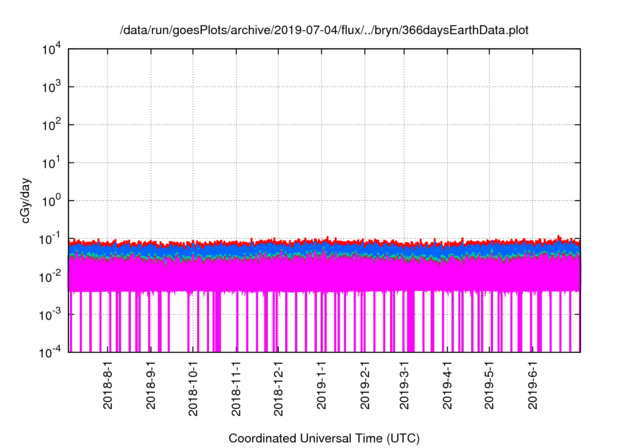Click the 2018-9-1 date label
This screenshot has width=640, height=448.
pyautogui.click(x=151, y=385)
